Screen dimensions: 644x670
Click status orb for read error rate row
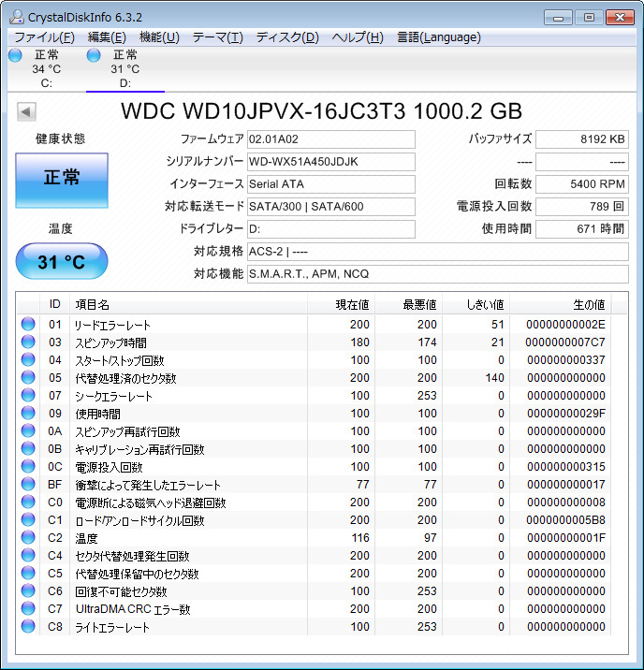click(x=27, y=325)
